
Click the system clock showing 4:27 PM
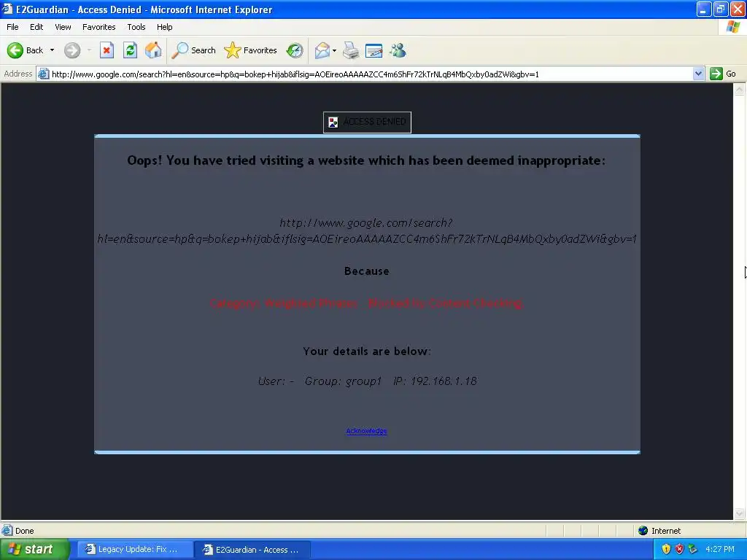720,550
